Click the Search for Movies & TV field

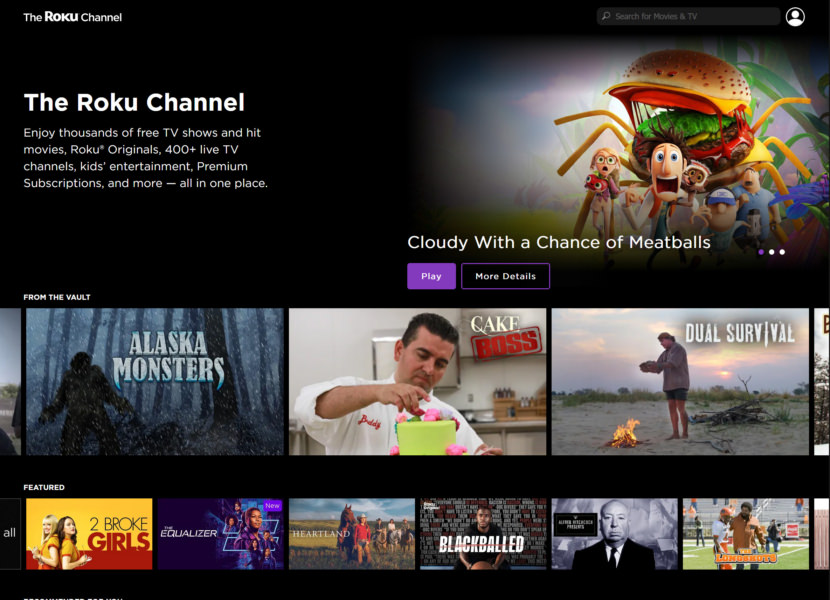690,16
